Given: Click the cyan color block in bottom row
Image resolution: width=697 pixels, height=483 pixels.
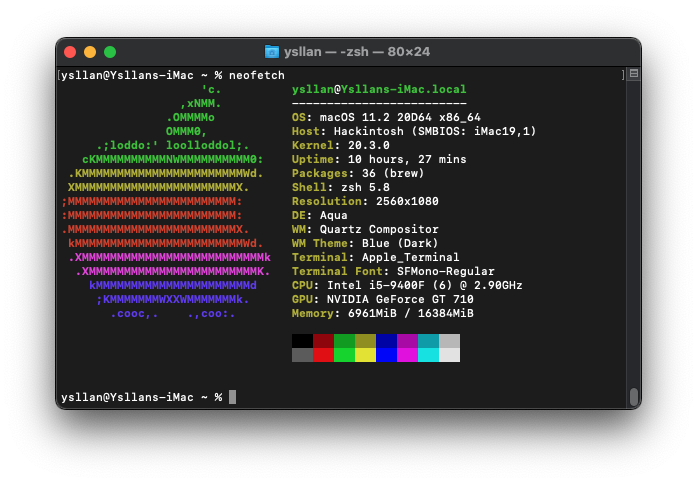Looking at the screenshot, I should [429, 355].
